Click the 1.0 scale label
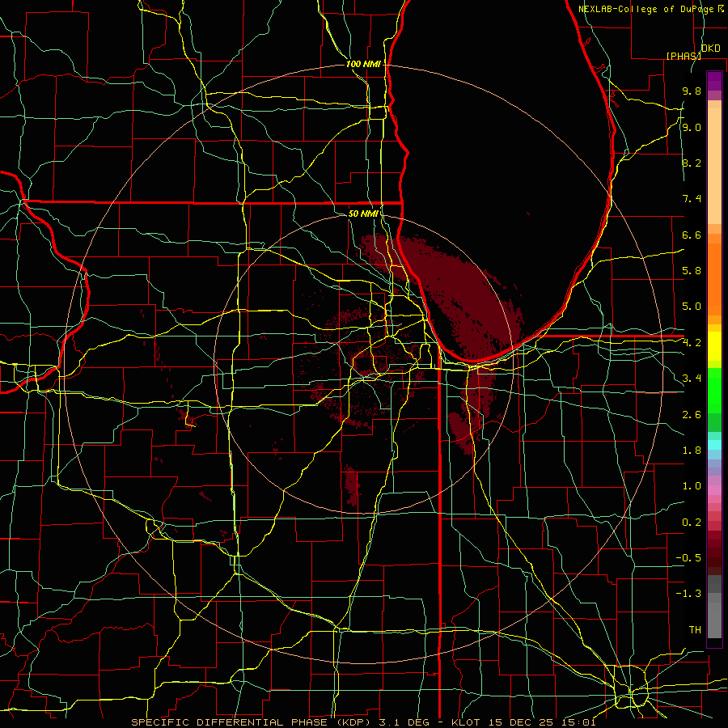Image resolution: width=728 pixels, height=728 pixels. (692, 486)
